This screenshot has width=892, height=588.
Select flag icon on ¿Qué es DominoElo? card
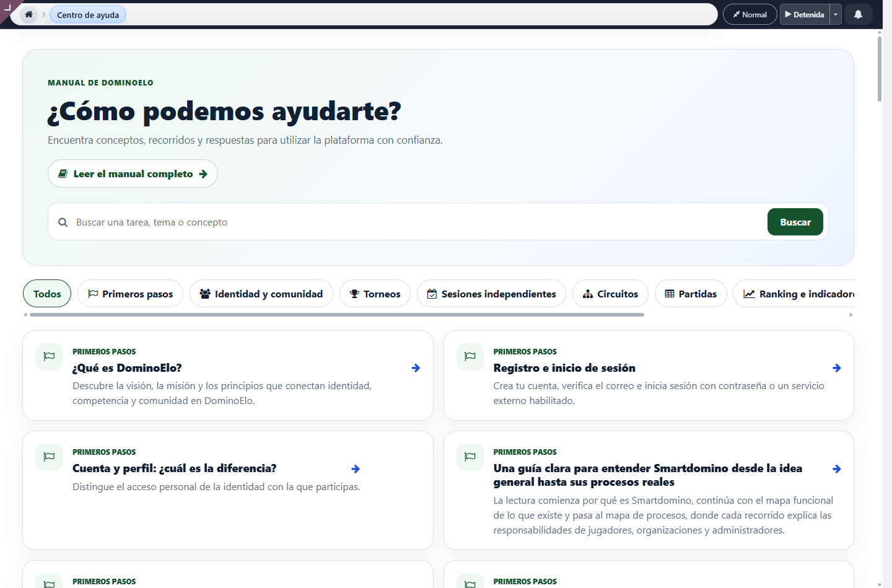pos(49,356)
